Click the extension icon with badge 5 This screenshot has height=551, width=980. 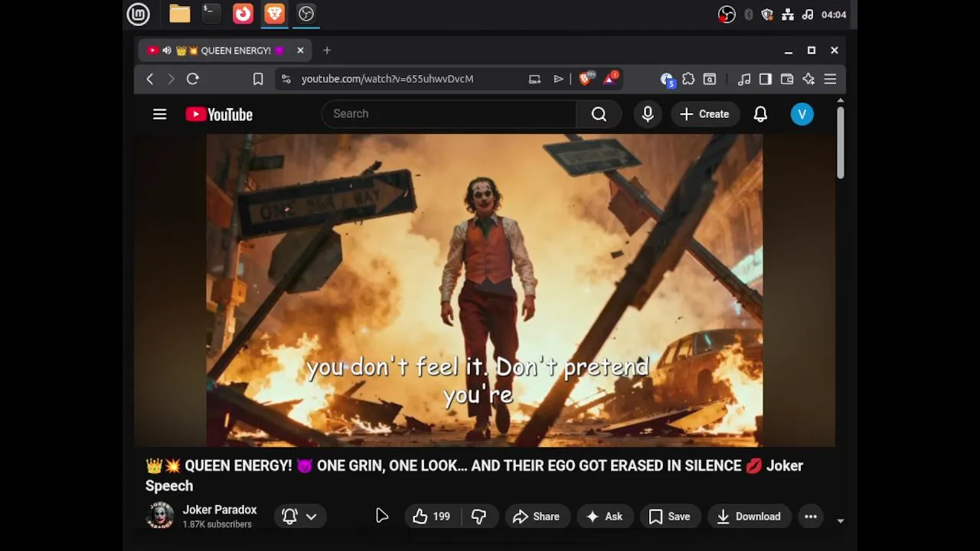point(667,80)
